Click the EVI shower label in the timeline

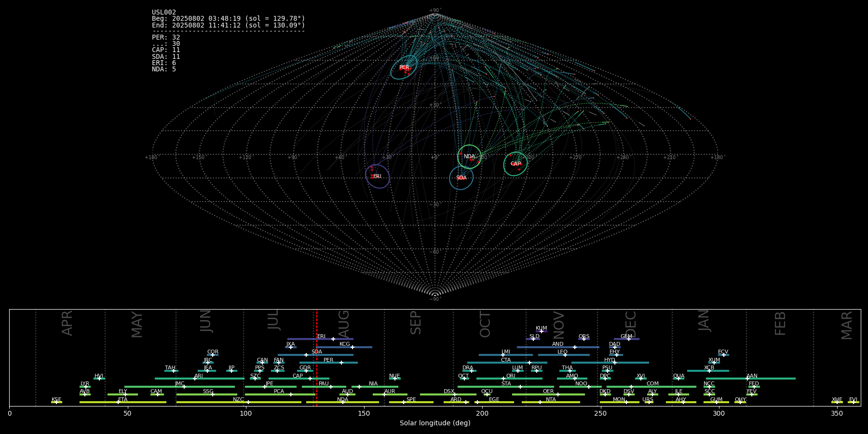[853, 400]
